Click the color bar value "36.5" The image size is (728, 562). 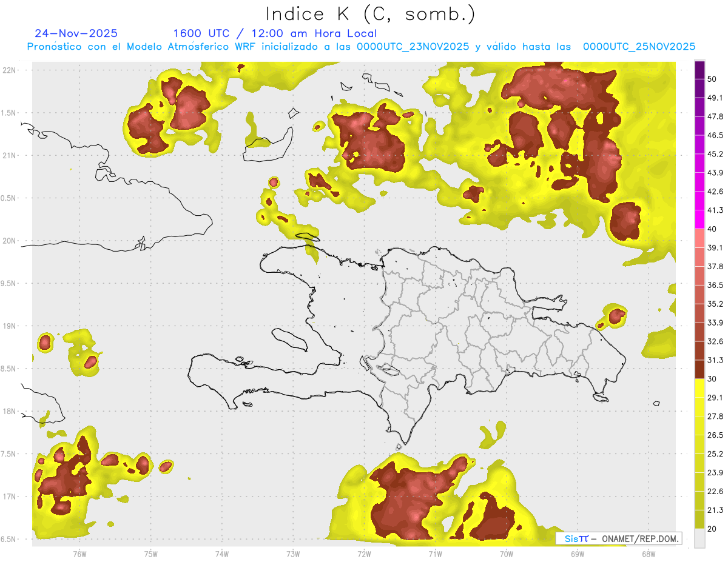pyautogui.click(x=715, y=286)
